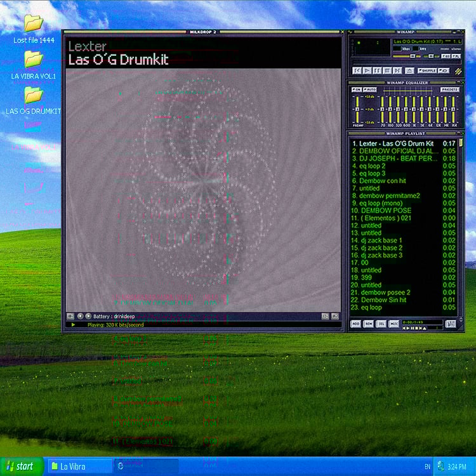Open the equalizer PRESETS menu
The width and height of the screenshot is (476, 476).
[x=450, y=89]
